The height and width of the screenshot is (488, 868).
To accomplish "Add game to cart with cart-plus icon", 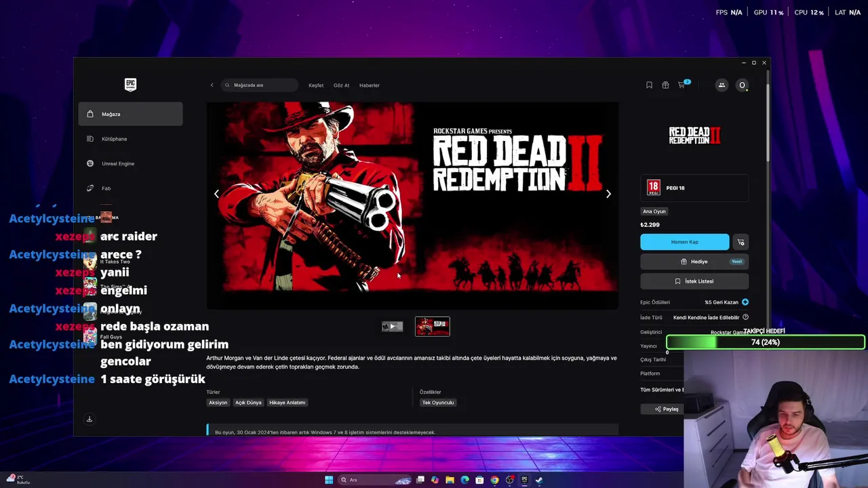I will coord(741,242).
